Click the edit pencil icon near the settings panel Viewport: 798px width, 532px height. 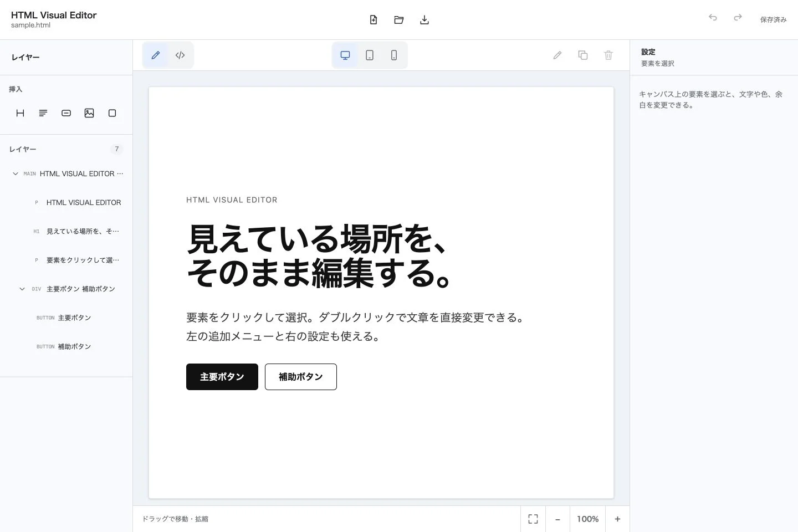tap(557, 55)
